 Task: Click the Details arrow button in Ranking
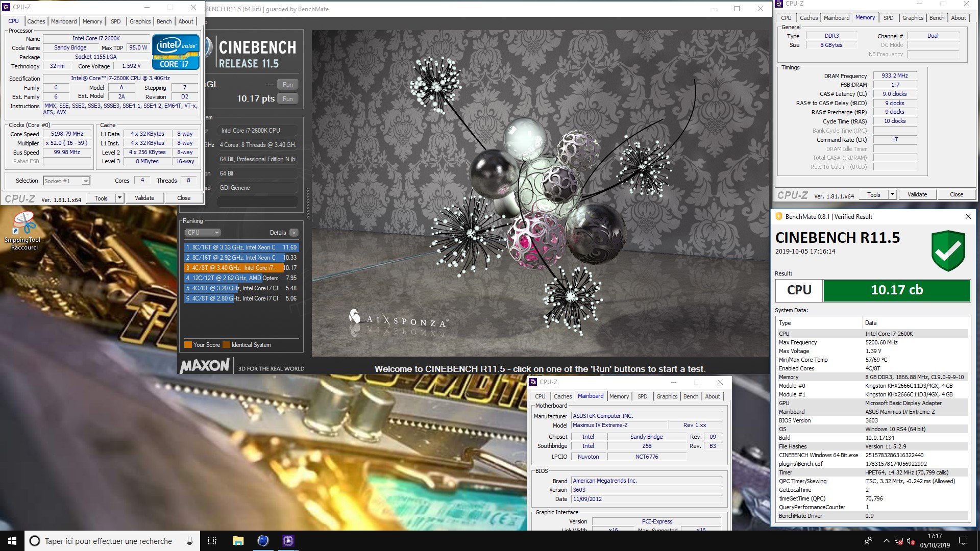(x=293, y=233)
